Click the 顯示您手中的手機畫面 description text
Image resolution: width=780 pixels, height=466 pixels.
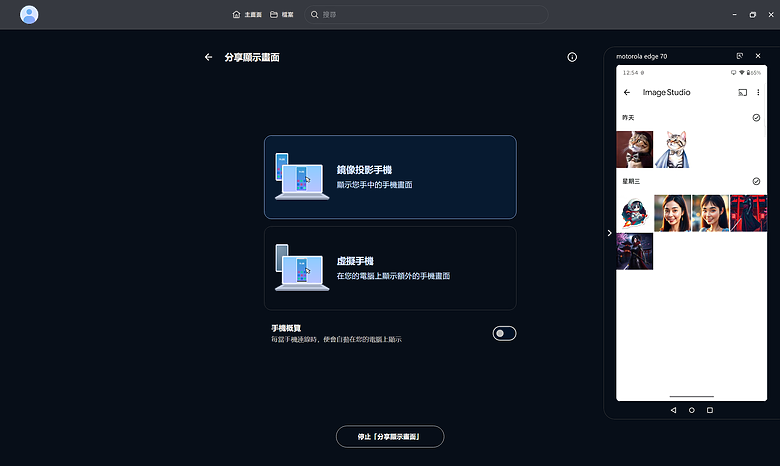click(375, 185)
